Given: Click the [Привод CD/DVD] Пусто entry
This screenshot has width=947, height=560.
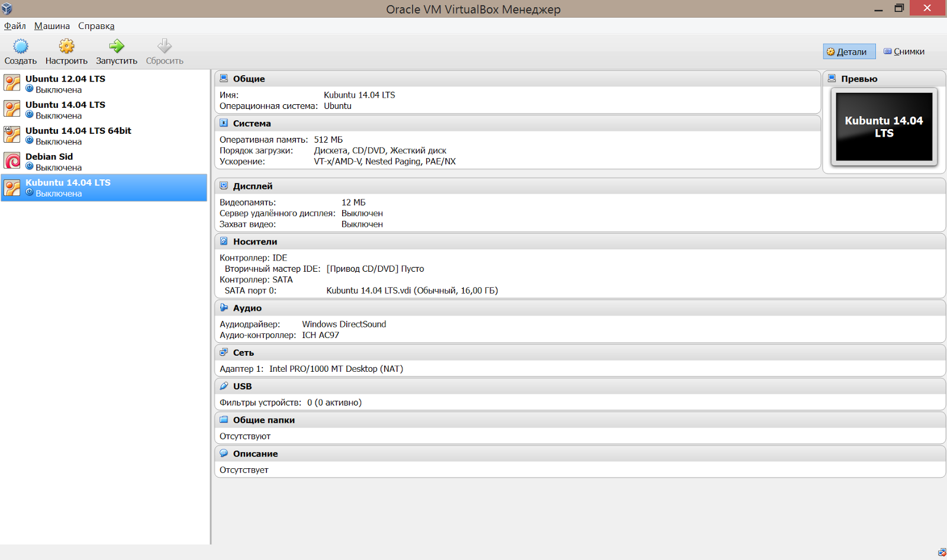Looking at the screenshot, I should [375, 269].
